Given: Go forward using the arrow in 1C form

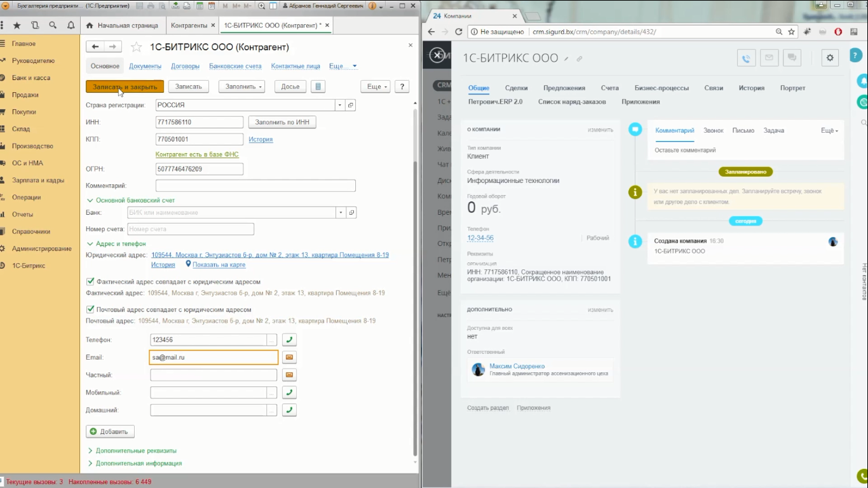Looking at the screenshot, I should pos(112,46).
